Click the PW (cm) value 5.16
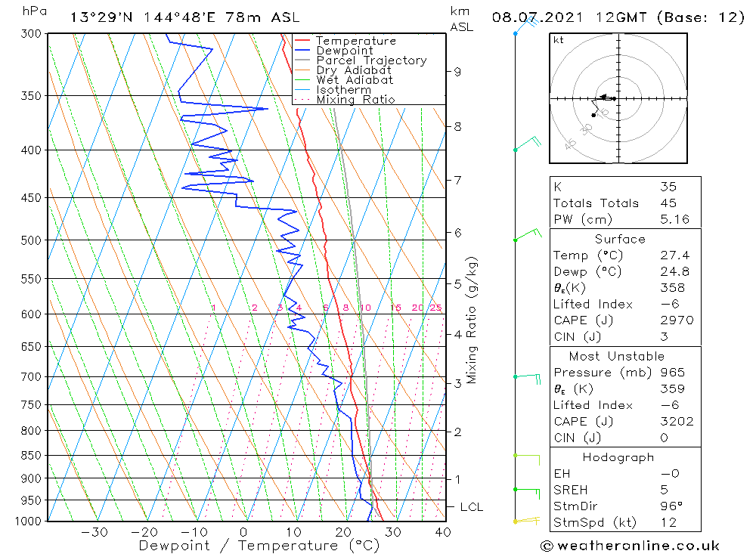The height and width of the screenshot is (554, 756). pyautogui.click(x=674, y=219)
